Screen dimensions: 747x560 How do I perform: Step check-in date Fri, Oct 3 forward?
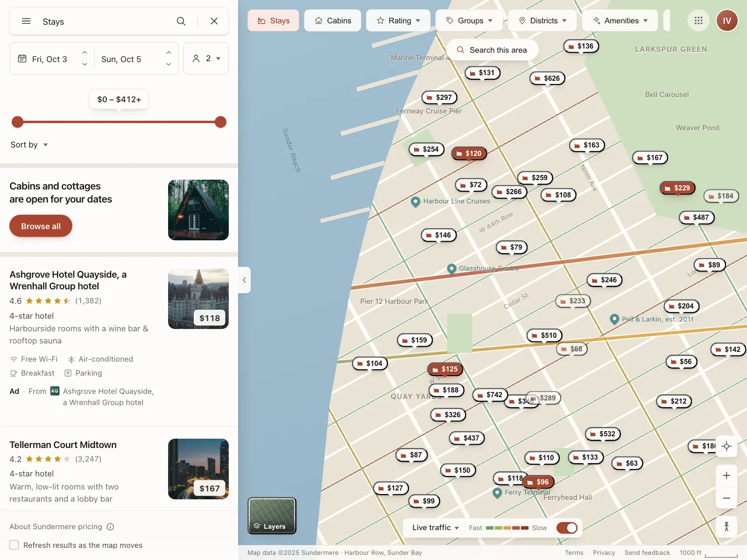tap(85, 52)
